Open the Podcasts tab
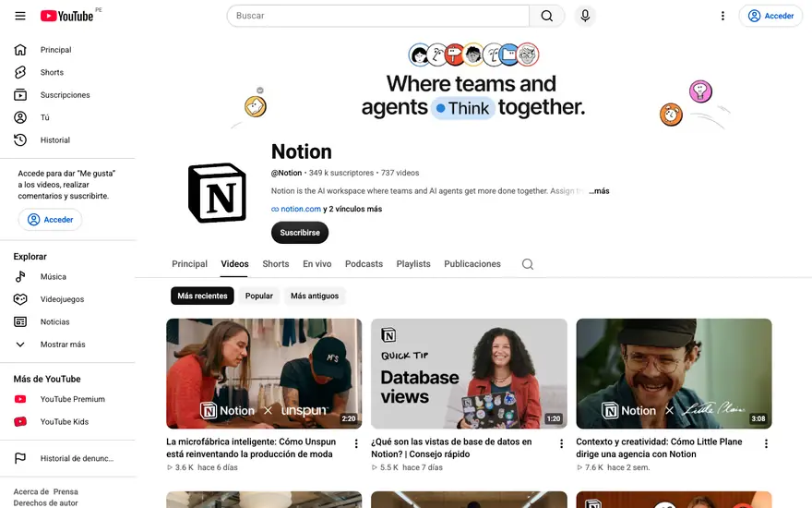The width and height of the screenshot is (812, 508). click(364, 264)
